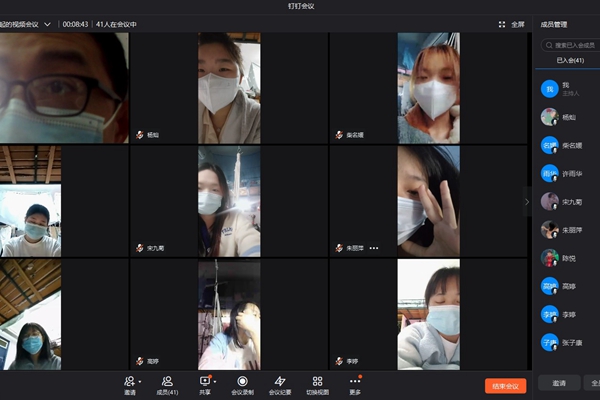The width and height of the screenshot is (600, 400).
Task: Click 宋九菊's avatar in member list
Action: point(549,202)
